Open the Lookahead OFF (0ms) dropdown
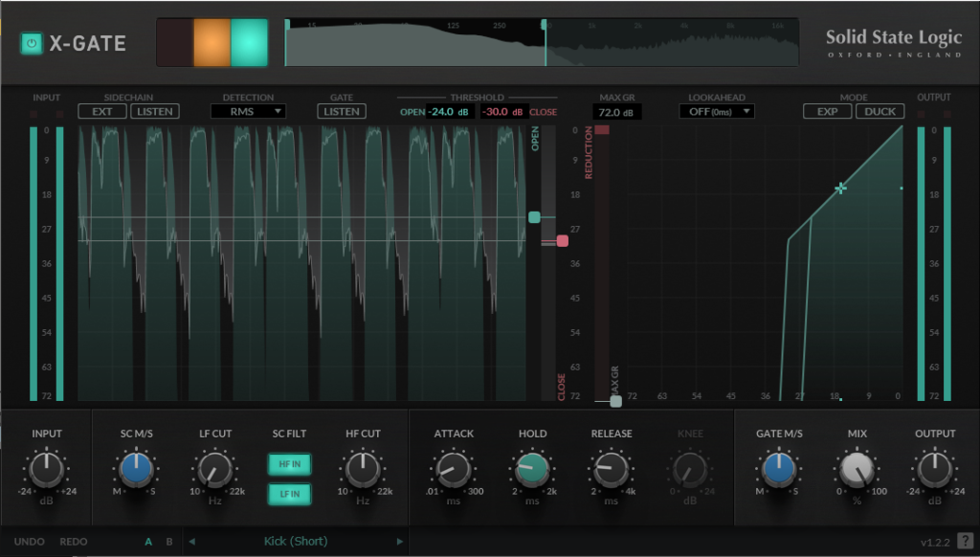 [717, 111]
